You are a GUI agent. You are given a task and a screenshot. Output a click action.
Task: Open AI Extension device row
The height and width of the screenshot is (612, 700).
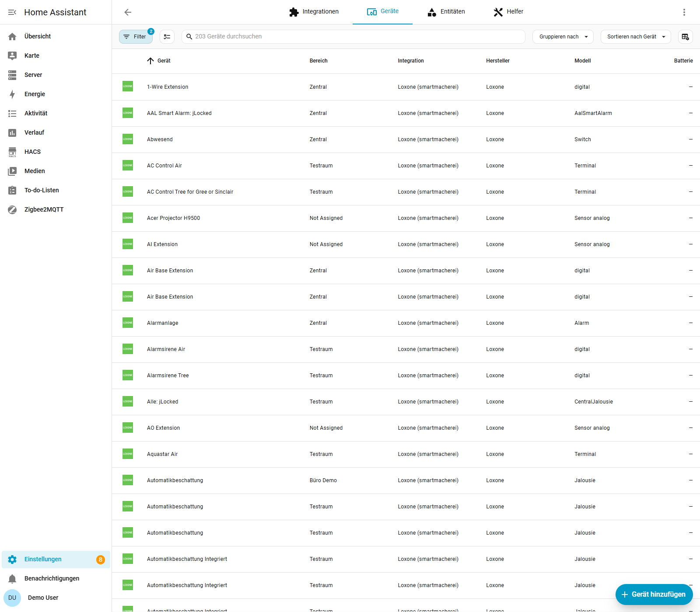pos(406,244)
